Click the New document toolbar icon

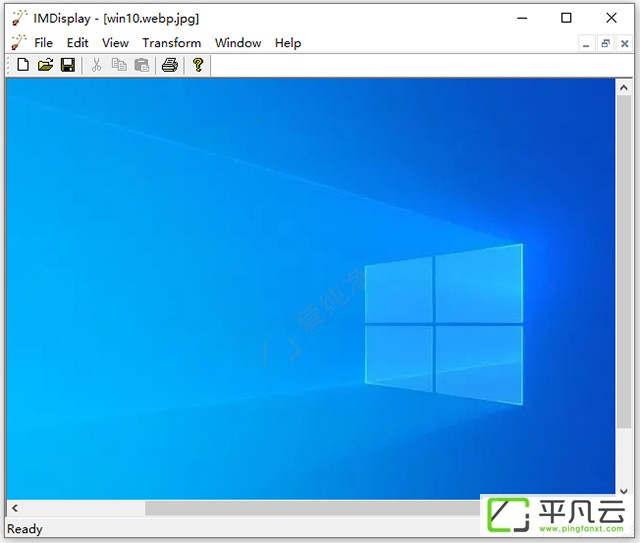[23, 65]
